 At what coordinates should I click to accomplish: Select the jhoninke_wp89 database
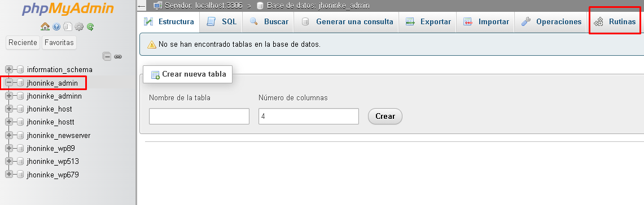[x=51, y=149]
